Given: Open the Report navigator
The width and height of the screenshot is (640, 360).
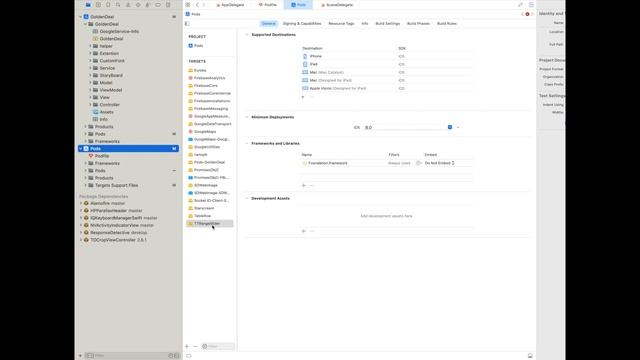Looking at the screenshot, I should [168, 5].
